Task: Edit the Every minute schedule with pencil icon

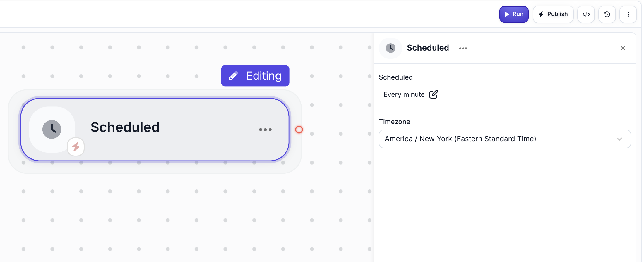Action: [434, 94]
